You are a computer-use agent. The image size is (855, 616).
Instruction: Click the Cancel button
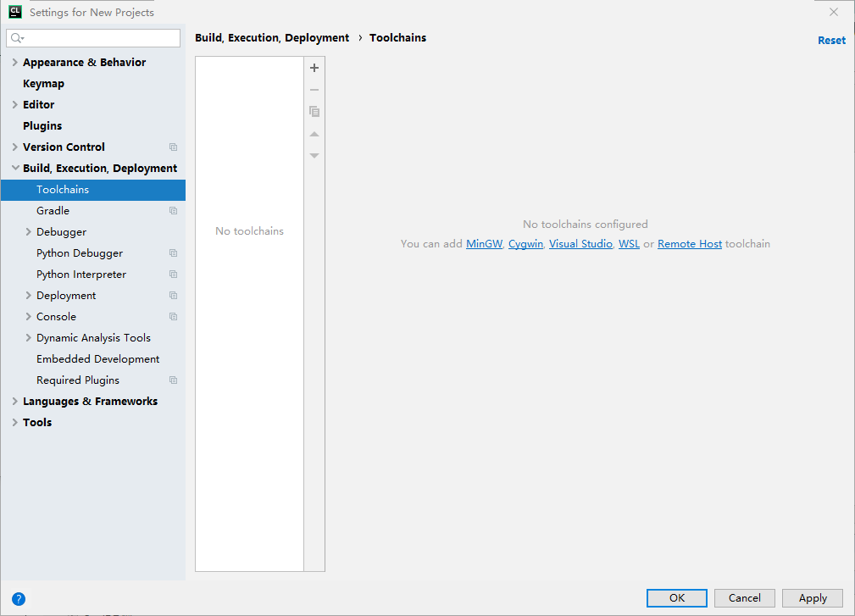point(744,598)
